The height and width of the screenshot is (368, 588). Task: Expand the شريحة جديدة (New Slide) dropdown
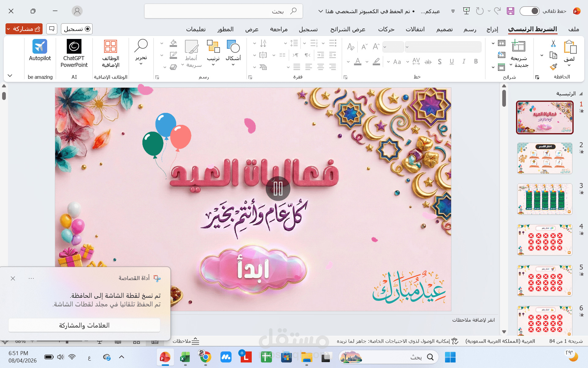click(x=511, y=65)
